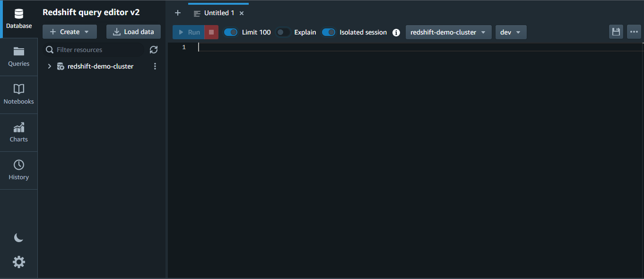Toggle Isolated session off
The image size is (644, 279).
329,32
